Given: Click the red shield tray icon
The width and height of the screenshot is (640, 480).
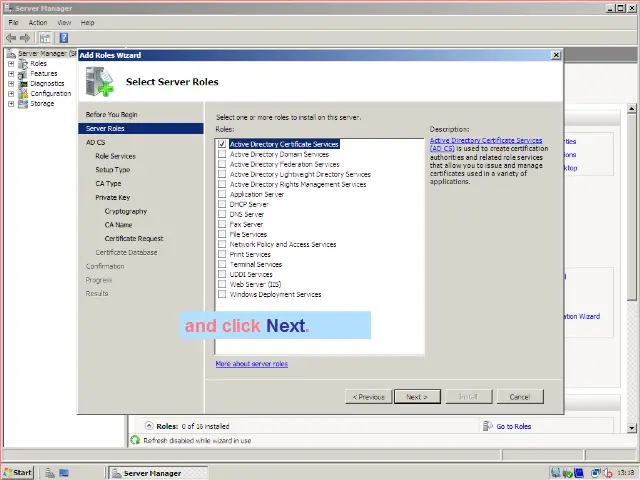Looking at the screenshot, I should (x=608, y=473).
